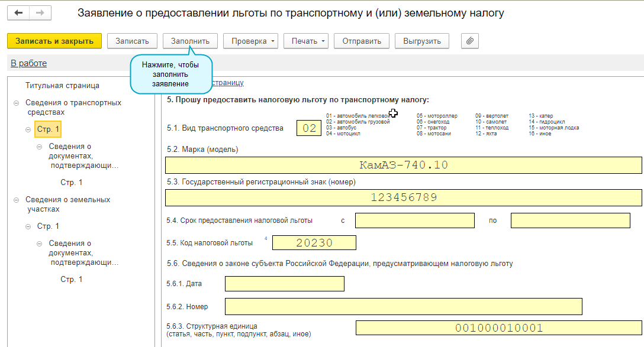This screenshot has height=347, width=644.
Task: Open the В работе status link
Action: point(29,63)
